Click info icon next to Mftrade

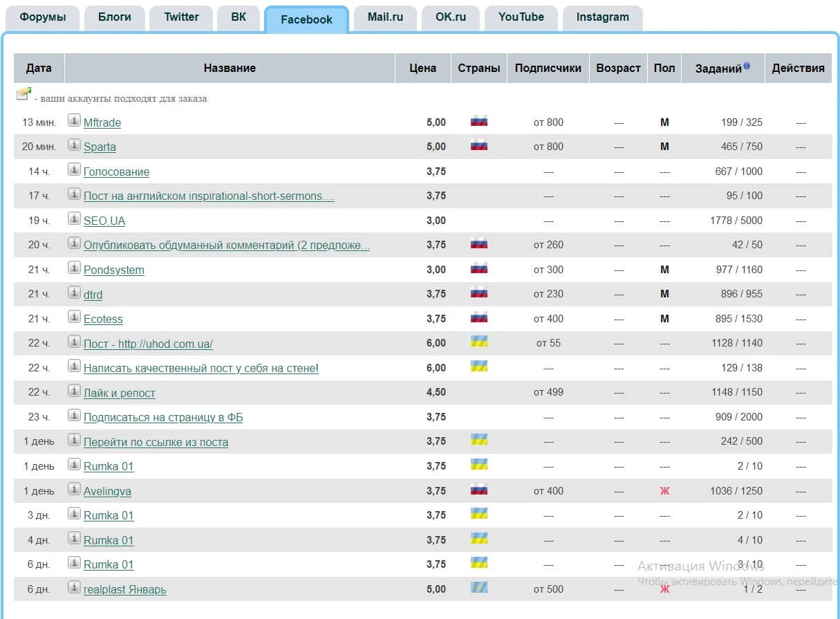74,121
